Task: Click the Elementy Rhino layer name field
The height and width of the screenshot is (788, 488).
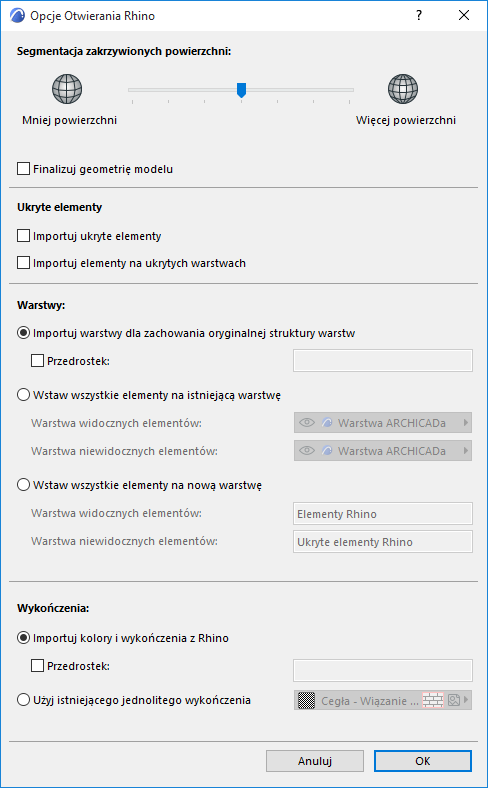Action: (383, 514)
